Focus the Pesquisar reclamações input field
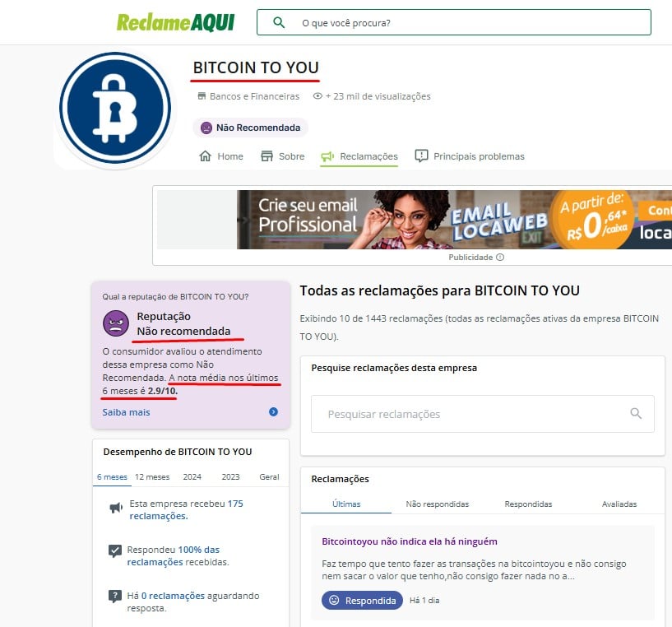 [483, 414]
